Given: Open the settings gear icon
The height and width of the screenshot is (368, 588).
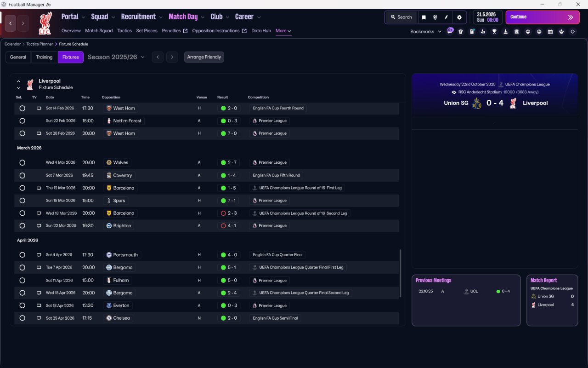Looking at the screenshot, I should tap(459, 17).
